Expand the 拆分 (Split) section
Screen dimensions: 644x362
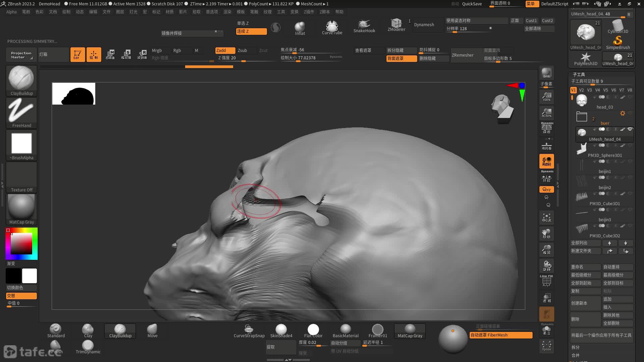575,347
